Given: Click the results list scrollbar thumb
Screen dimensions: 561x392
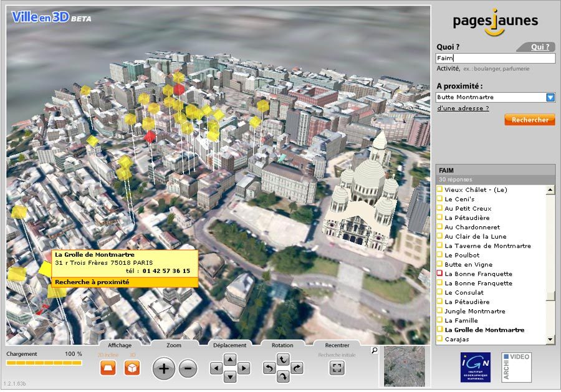Looking at the screenshot, I should [550, 297].
